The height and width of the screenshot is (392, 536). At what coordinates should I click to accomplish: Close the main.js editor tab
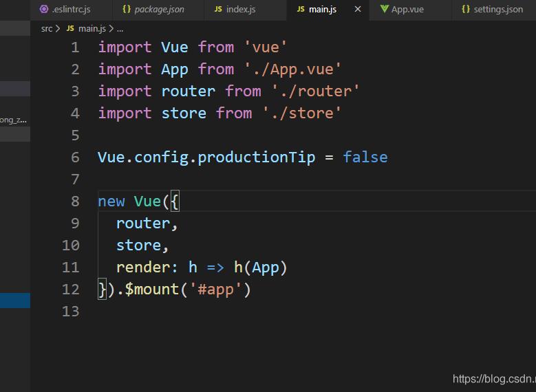358,10
